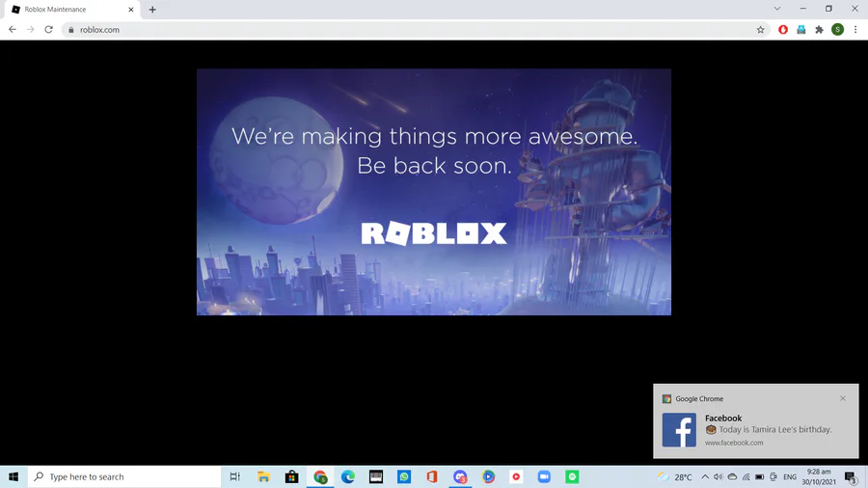Screen dimensions: 868x488
Task: Open Discord from the taskbar
Action: coord(460,476)
